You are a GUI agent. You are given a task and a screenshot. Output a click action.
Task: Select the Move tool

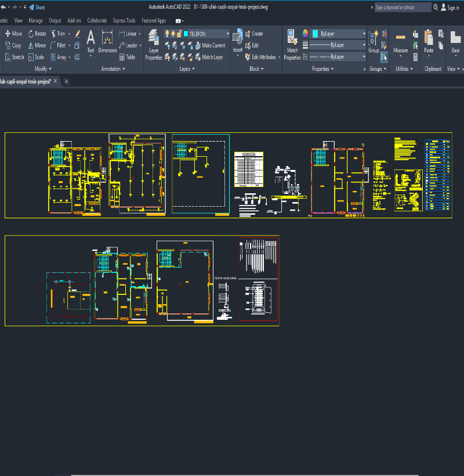pyautogui.click(x=13, y=34)
